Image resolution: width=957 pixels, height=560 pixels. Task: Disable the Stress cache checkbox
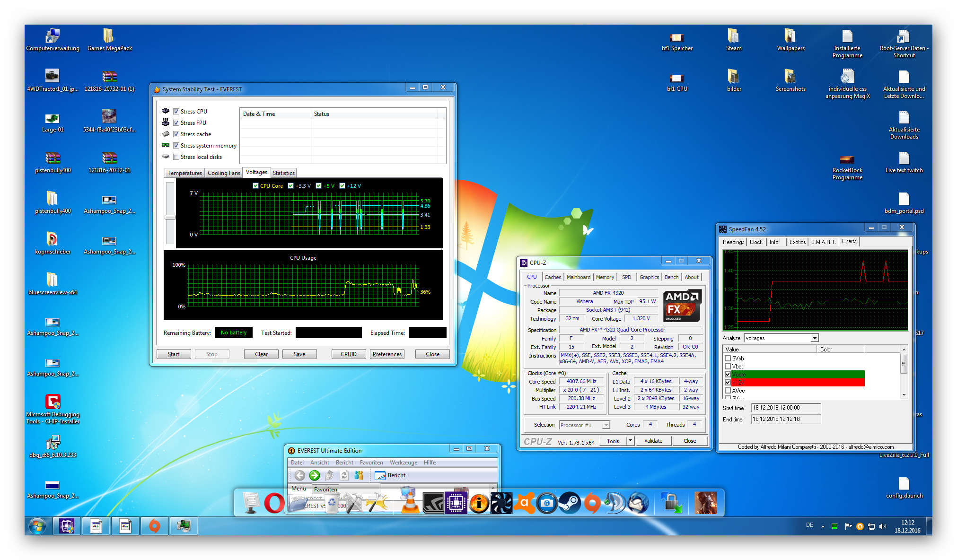pyautogui.click(x=176, y=134)
